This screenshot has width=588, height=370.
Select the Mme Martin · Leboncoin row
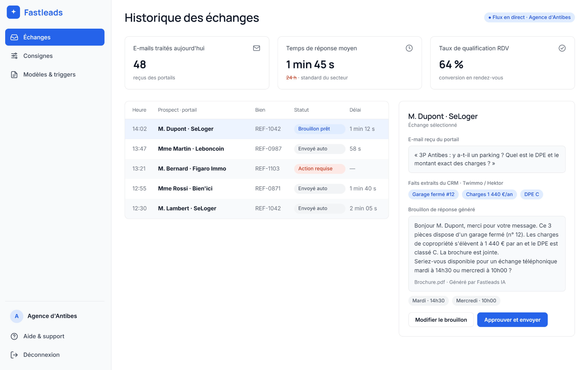tap(257, 149)
